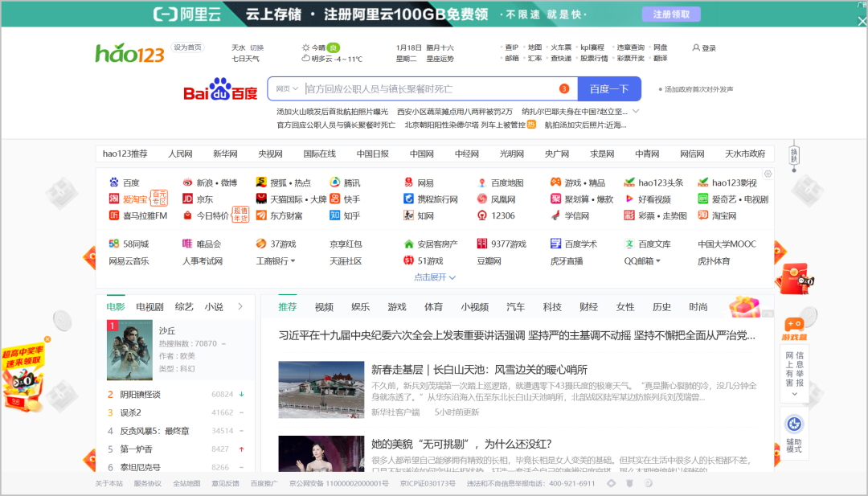Open the 百度 site icon link
Image resolution: width=868 pixels, height=496 pixels.
(114, 182)
